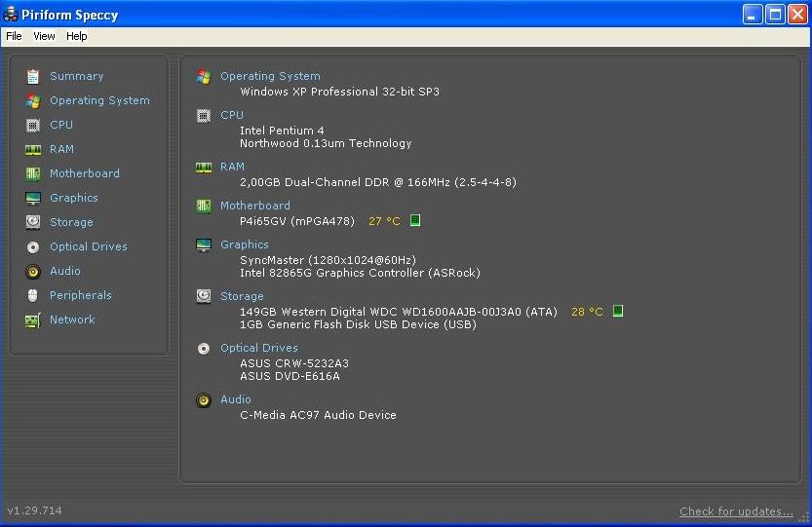Go to the Operating System section in the sidebar
812x527 pixels.
[x=99, y=100]
